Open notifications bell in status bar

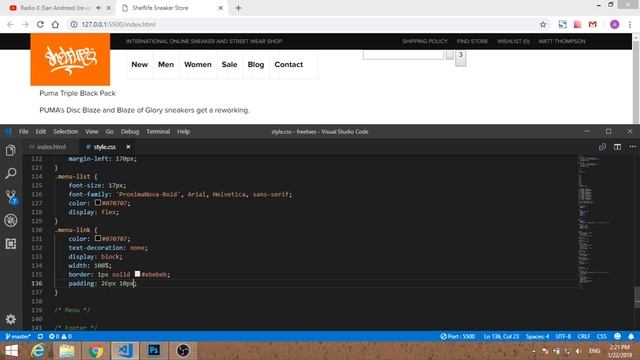click(x=631, y=336)
